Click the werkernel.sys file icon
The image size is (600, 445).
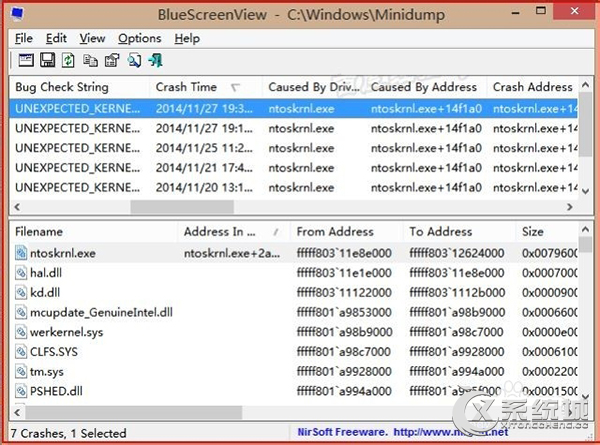(21, 332)
